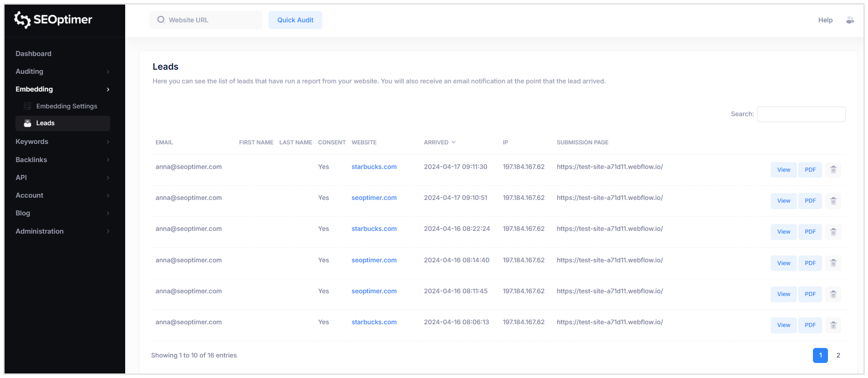Open Embedding Settings in the sidebar
868x378 pixels.
pos(66,106)
